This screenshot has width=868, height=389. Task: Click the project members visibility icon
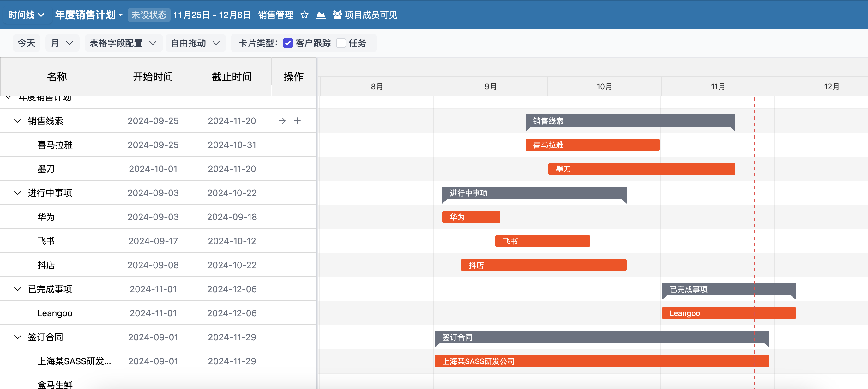point(337,15)
